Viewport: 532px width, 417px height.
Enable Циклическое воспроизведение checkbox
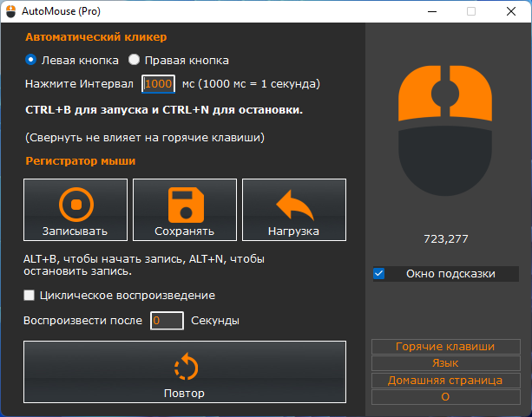[x=30, y=296]
